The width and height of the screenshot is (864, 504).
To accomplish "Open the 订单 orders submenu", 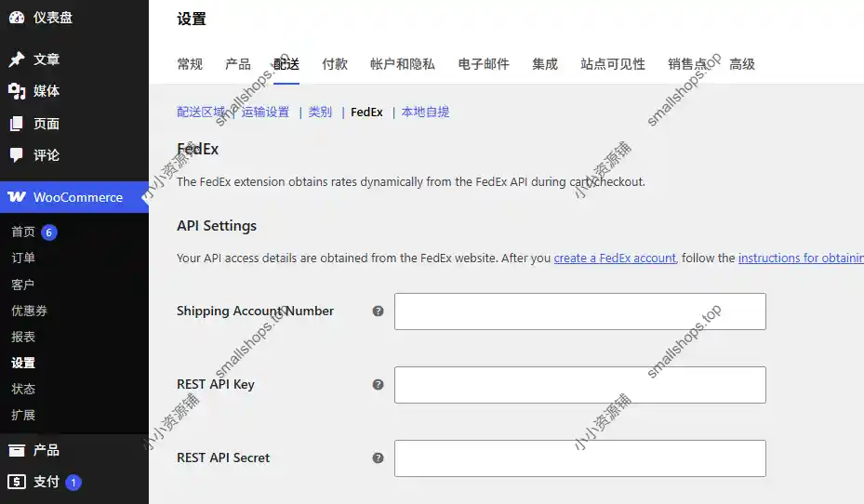I will [23, 258].
